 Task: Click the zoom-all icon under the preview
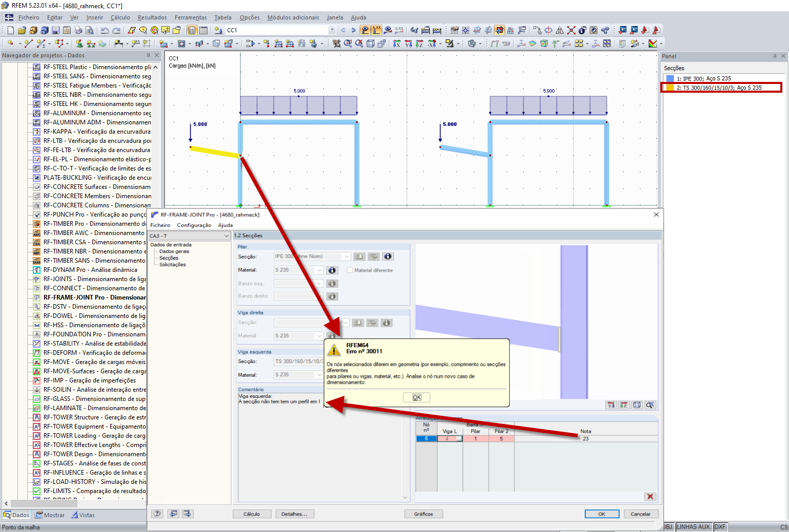(650, 405)
